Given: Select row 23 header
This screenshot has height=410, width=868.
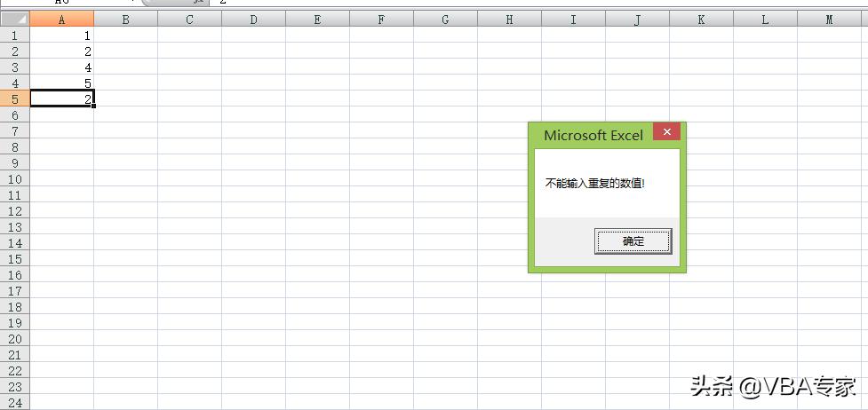Looking at the screenshot, I should pyautogui.click(x=15, y=387).
